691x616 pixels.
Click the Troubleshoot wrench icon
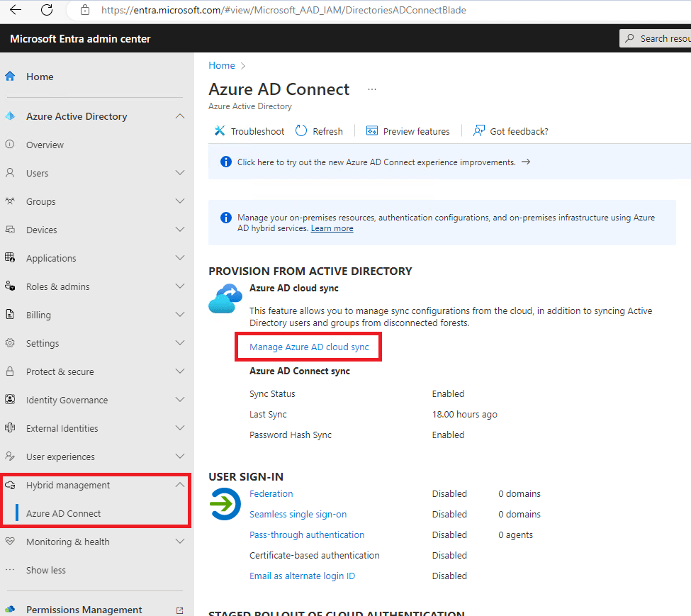(x=219, y=131)
